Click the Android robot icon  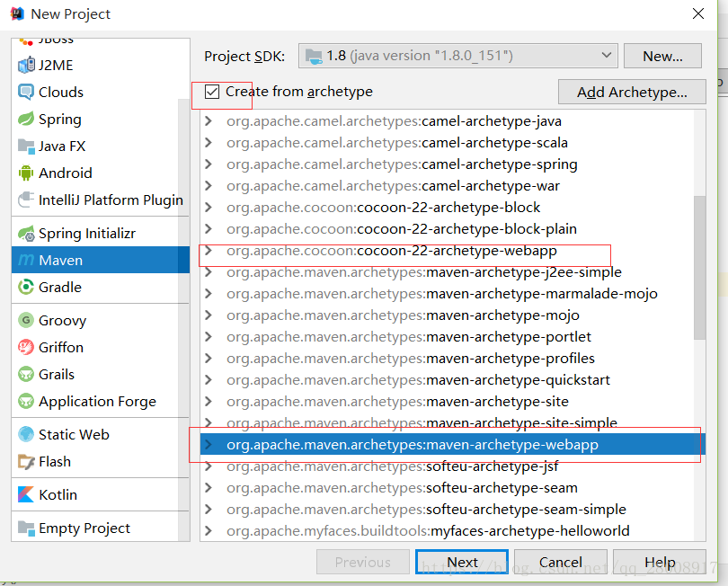pyautogui.click(x=26, y=173)
